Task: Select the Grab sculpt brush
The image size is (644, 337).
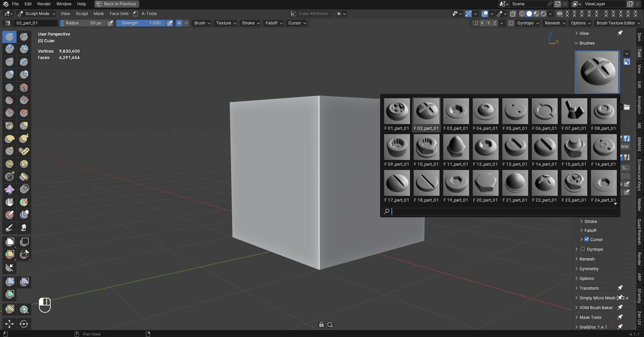Action: (24, 126)
